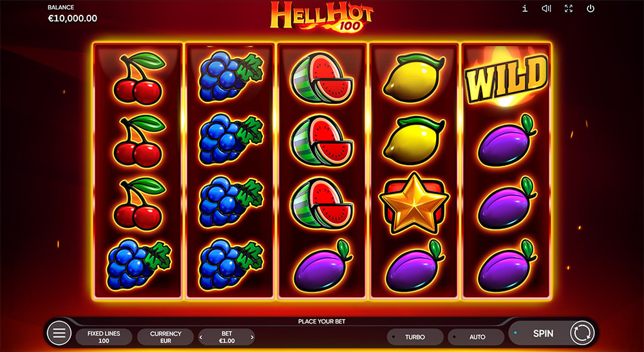Toggle Auto spin mode
644x352 pixels.
477,337
